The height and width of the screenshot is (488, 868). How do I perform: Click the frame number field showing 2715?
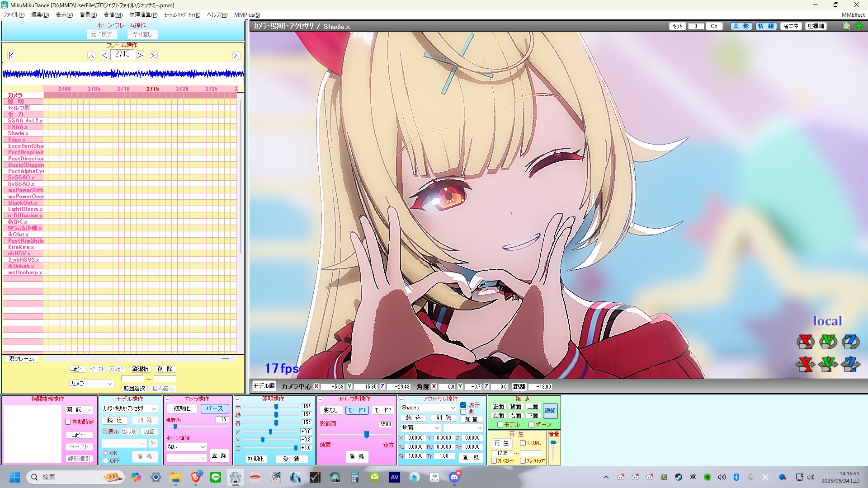click(x=122, y=54)
